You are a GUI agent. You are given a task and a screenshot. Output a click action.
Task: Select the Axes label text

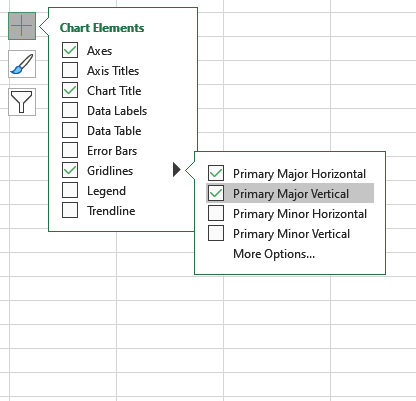point(99,51)
